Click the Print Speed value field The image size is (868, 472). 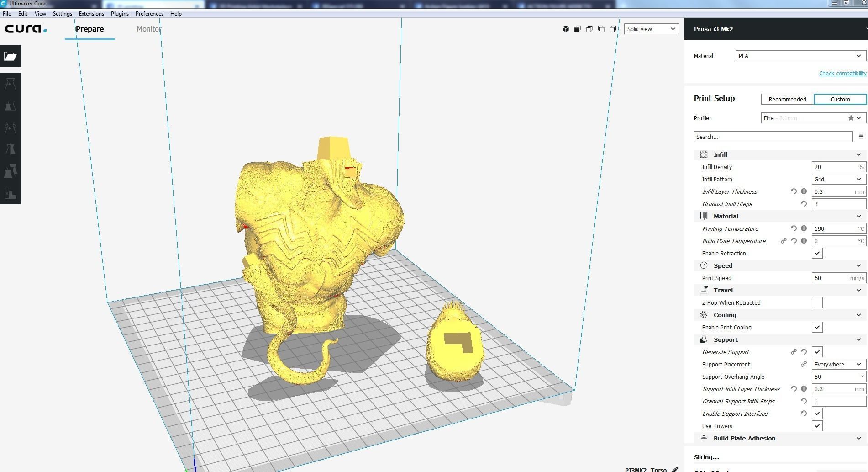(839, 278)
